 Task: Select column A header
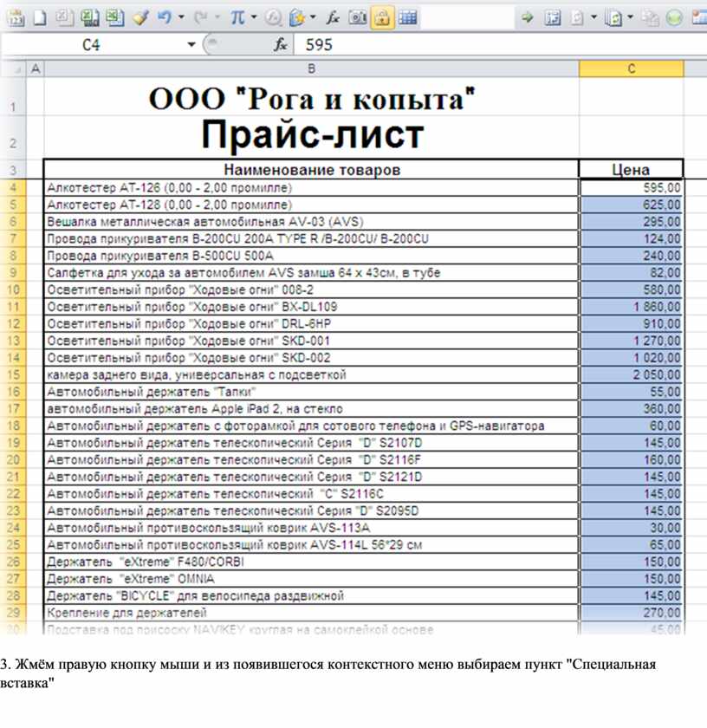[x=36, y=69]
